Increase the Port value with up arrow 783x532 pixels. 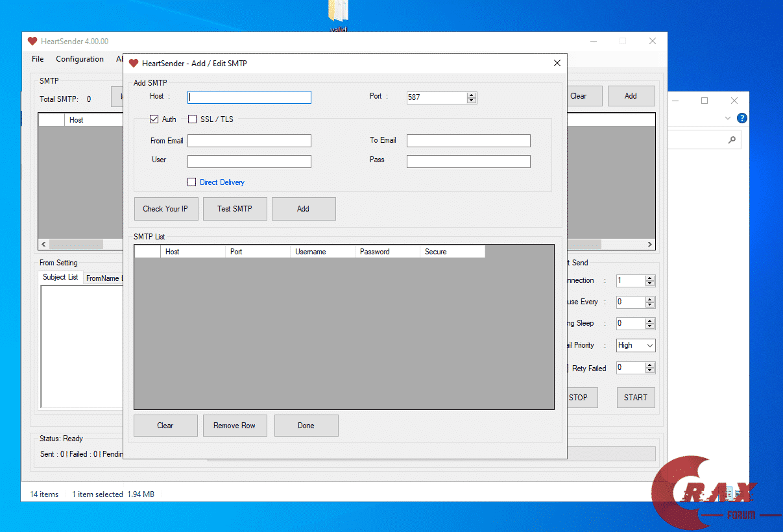(472, 95)
